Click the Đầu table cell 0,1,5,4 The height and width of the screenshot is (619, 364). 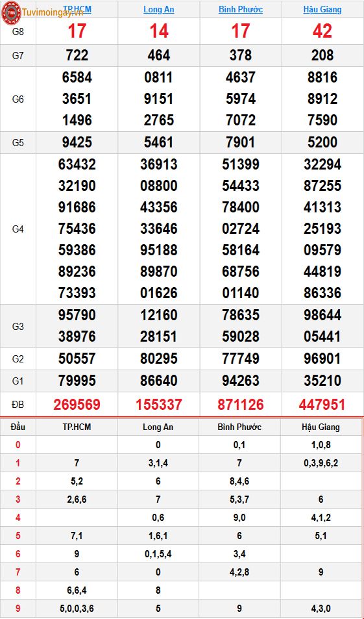158,554
